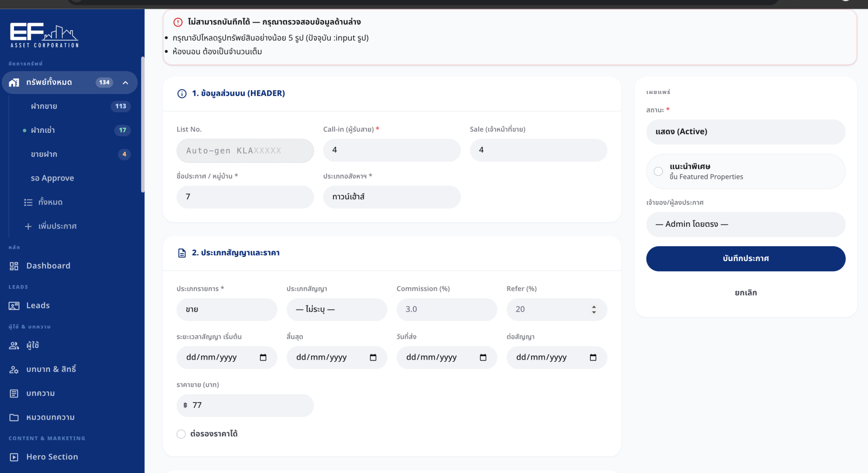This screenshot has width=868, height=473.
Task: Click the Leads contact card icon
Action: pos(14,306)
